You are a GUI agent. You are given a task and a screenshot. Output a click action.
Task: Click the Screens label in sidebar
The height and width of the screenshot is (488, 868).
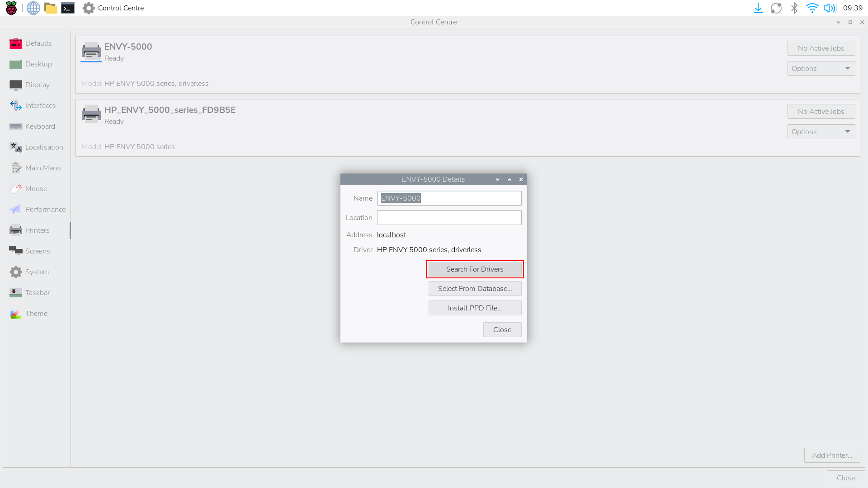[38, 251]
